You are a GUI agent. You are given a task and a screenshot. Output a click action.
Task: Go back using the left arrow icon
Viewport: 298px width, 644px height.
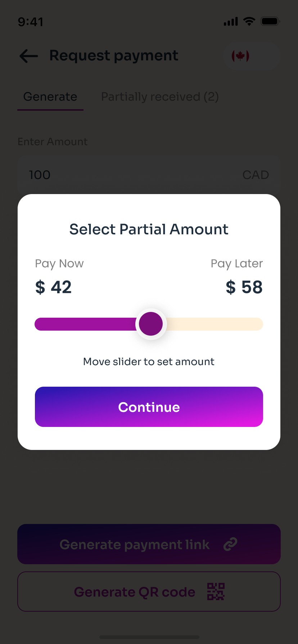(x=28, y=56)
